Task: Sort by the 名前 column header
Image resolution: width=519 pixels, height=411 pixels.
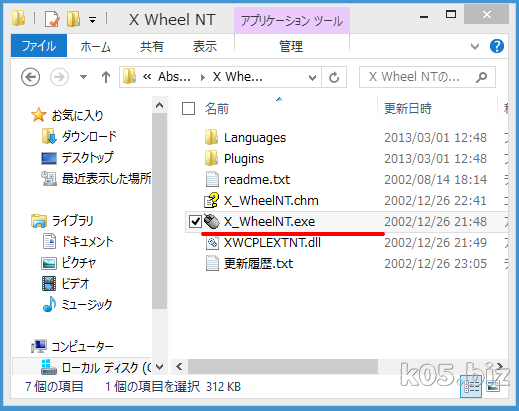Action: tap(217, 109)
